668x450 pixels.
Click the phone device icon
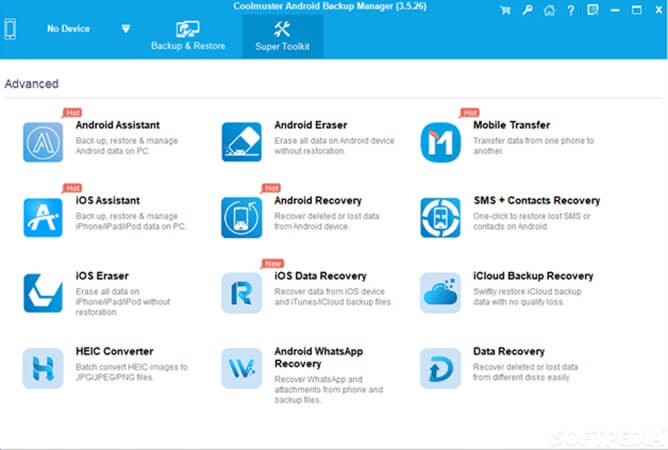[10, 29]
